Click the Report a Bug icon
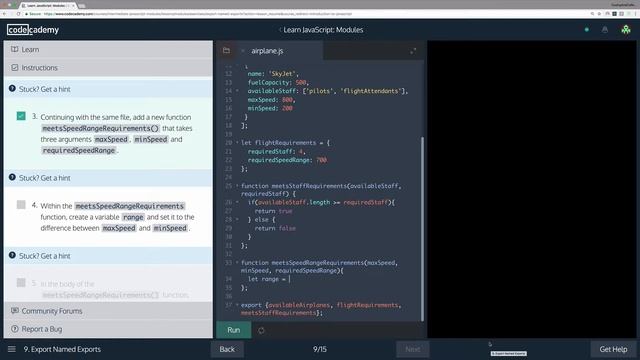 (x=15, y=329)
